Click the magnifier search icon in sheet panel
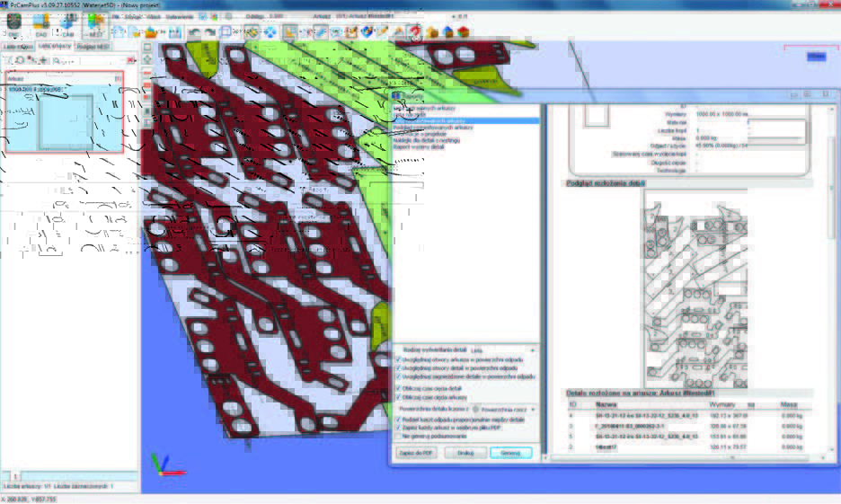This screenshot has height=504, width=841. point(57,60)
